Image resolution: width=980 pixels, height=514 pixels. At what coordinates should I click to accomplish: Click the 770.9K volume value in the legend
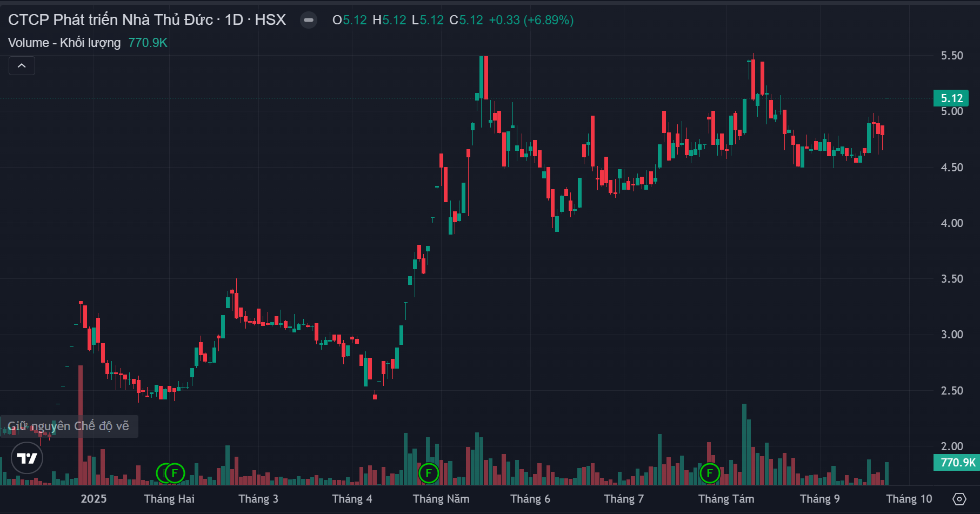tap(148, 43)
